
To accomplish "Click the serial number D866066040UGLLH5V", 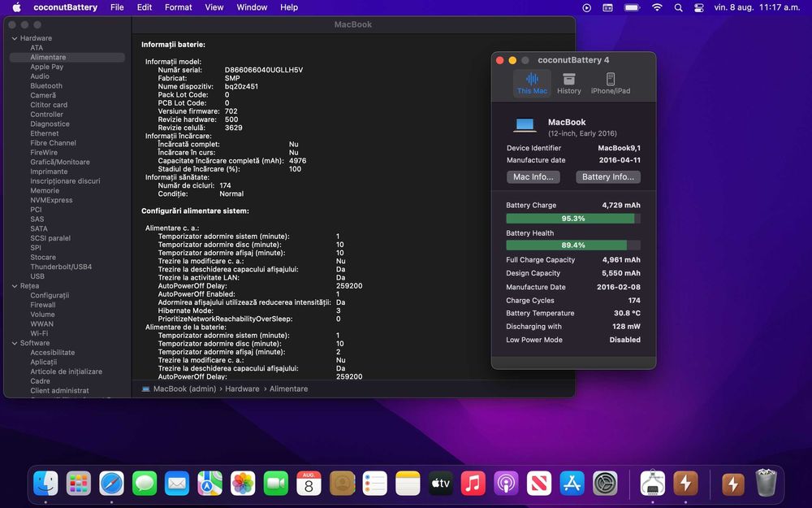I will [264, 70].
